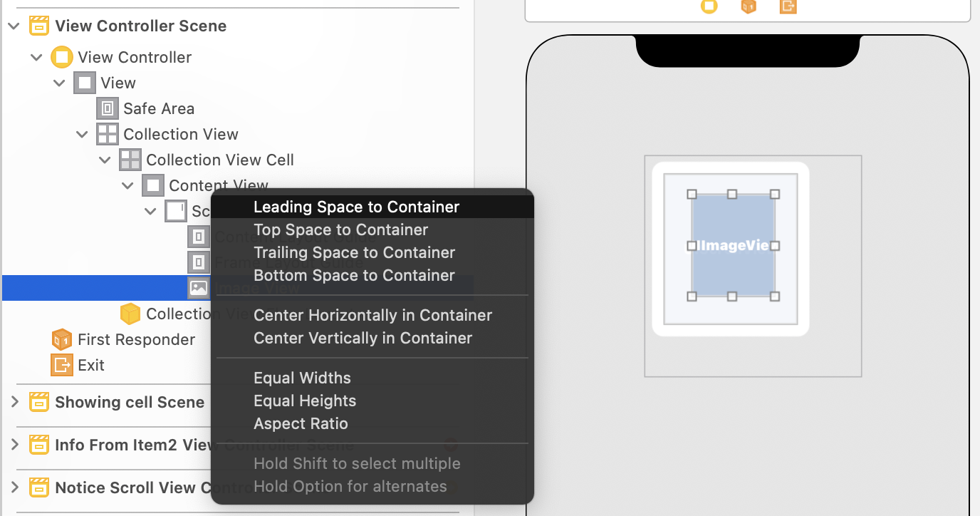Click the Exit icon in outline
The height and width of the screenshot is (516, 980).
(62, 365)
